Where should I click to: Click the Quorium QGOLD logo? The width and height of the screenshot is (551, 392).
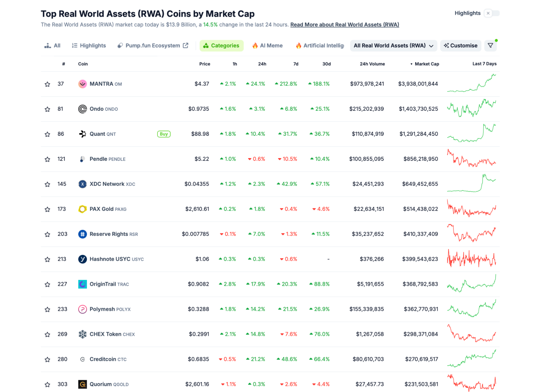(82, 384)
